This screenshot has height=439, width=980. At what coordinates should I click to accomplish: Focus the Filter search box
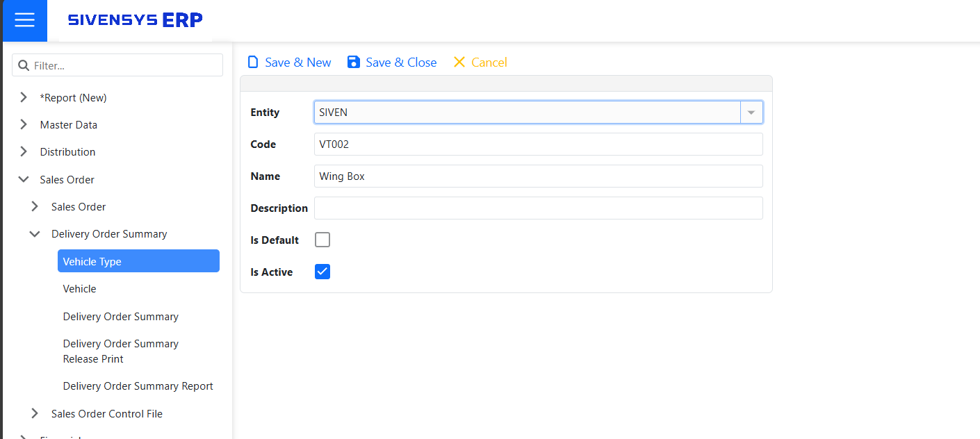(117, 65)
